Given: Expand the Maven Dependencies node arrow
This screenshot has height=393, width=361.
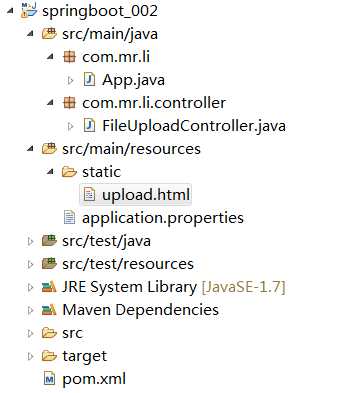Looking at the screenshot, I should [31, 310].
